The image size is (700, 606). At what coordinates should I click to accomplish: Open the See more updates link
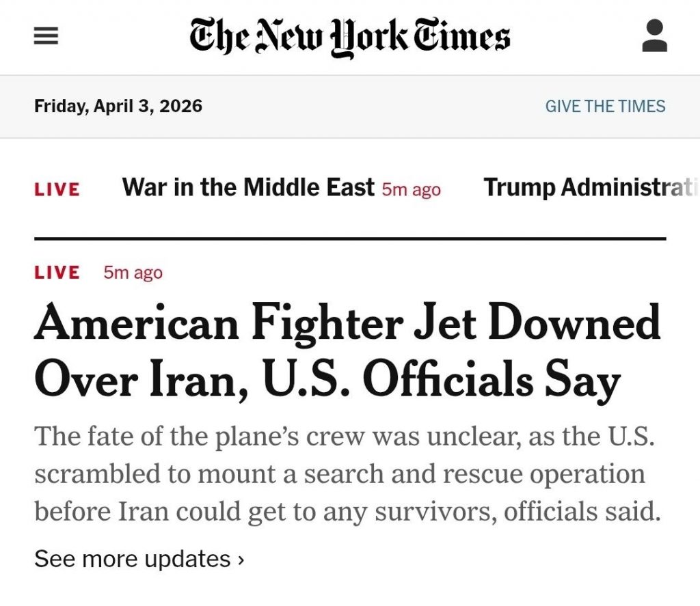coord(133,559)
